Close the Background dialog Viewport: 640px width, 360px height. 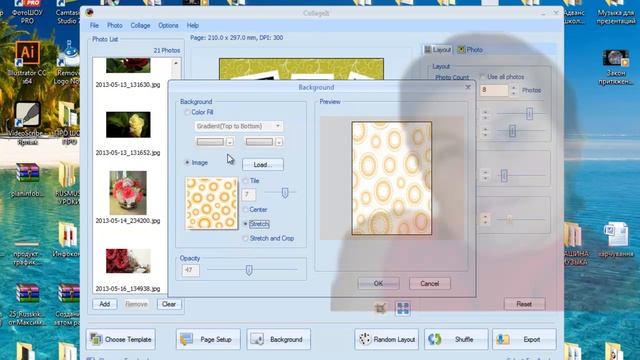pos(468,87)
